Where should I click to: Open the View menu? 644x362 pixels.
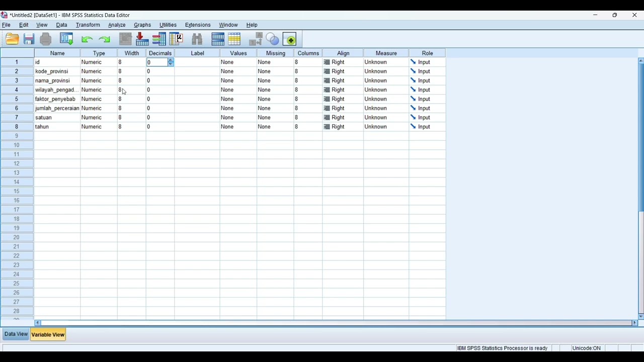point(42,25)
